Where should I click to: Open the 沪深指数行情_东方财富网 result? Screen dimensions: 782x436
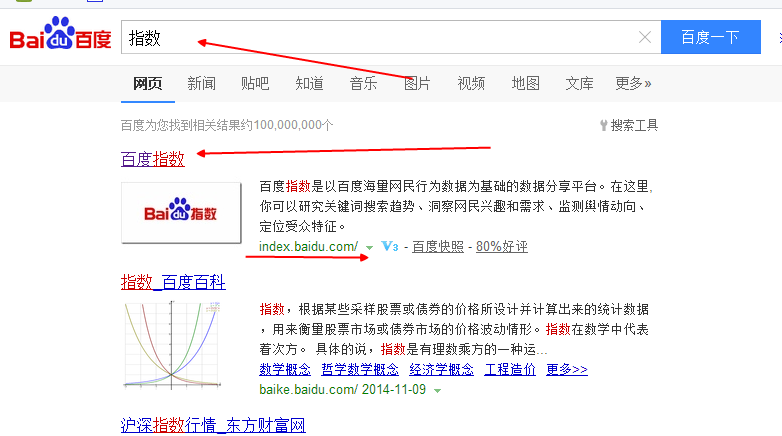tap(213, 425)
